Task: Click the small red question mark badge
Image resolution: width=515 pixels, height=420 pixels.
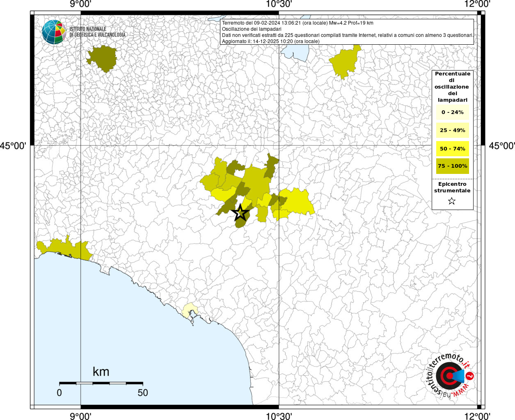Action: (470, 376)
